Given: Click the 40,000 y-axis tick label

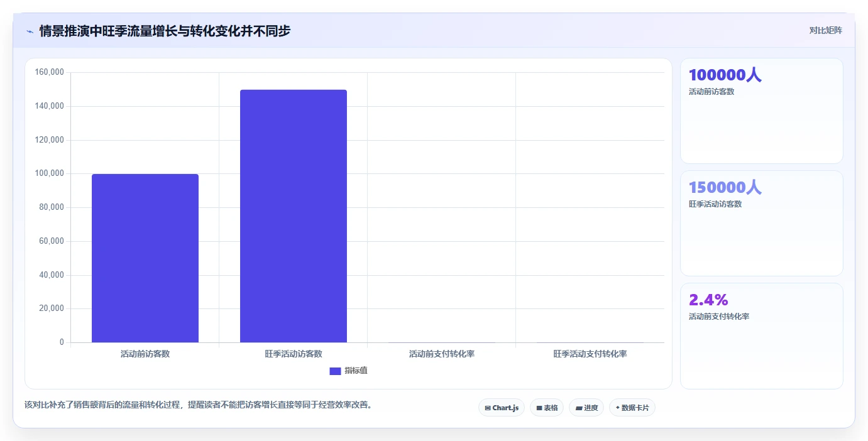Looking at the screenshot, I should pyautogui.click(x=52, y=275).
